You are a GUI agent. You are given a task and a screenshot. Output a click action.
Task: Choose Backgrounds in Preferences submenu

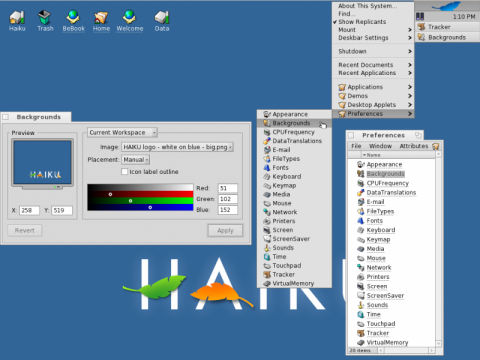294,123
